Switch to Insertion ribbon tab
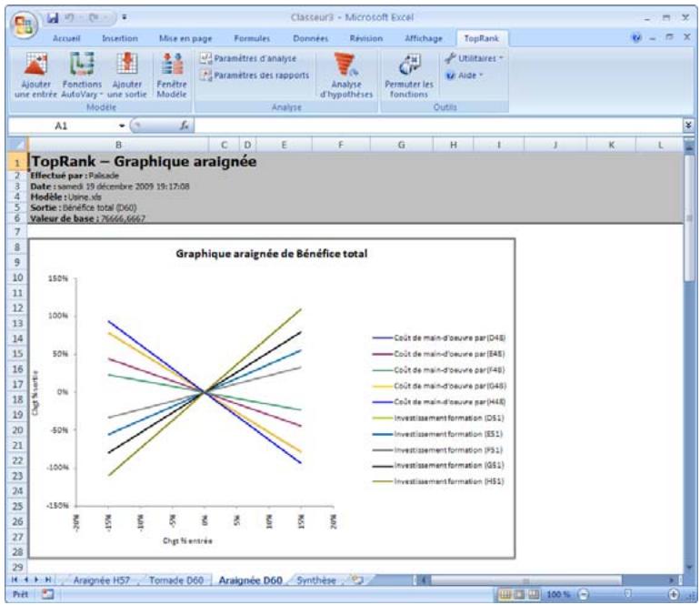700x605 pixels. (120, 38)
